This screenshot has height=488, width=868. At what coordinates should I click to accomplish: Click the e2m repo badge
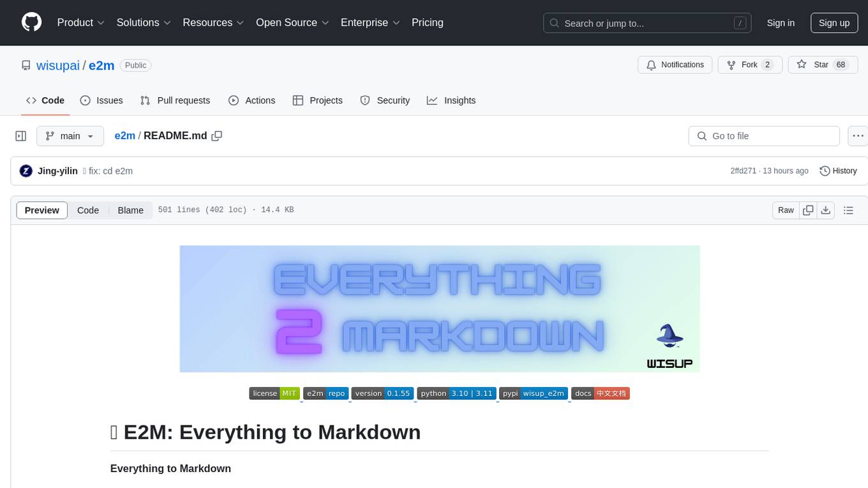point(325,393)
